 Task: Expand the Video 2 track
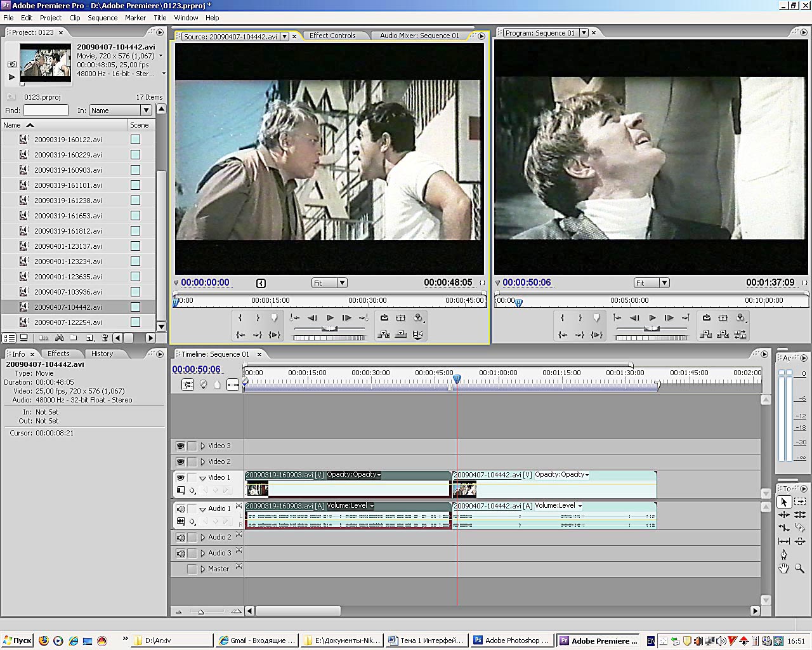(203, 462)
